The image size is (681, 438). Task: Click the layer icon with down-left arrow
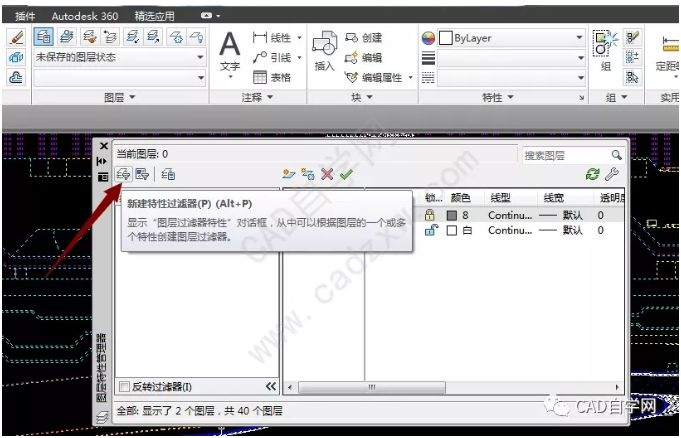point(132,37)
